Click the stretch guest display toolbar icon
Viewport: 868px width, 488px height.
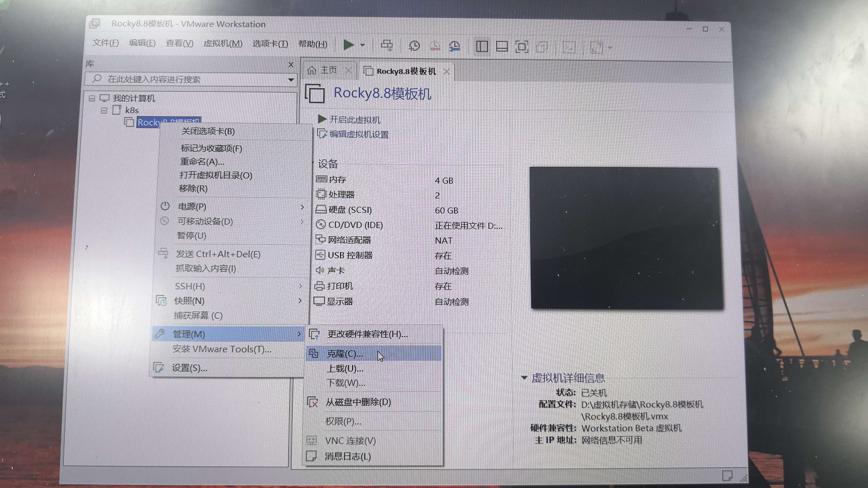click(597, 48)
